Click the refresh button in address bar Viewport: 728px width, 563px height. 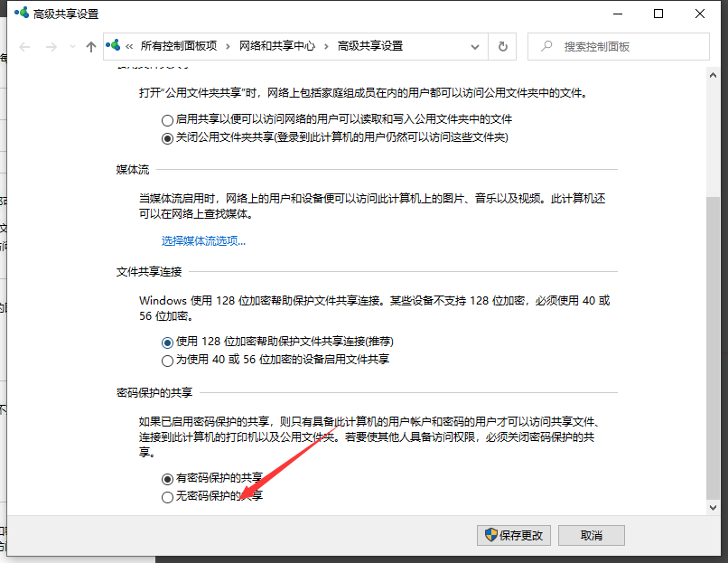503,46
